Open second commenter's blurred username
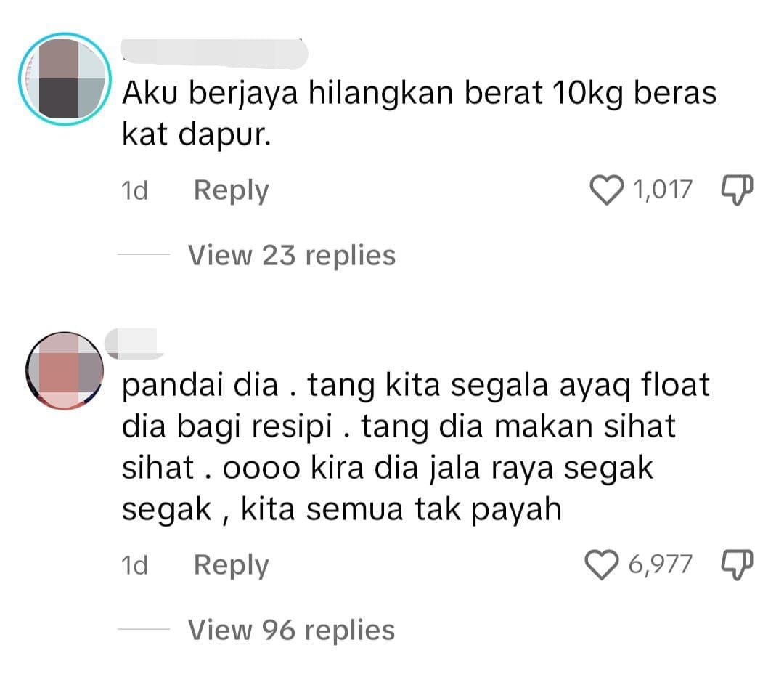Viewport: 784px width, 677px height. (x=135, y=344)
